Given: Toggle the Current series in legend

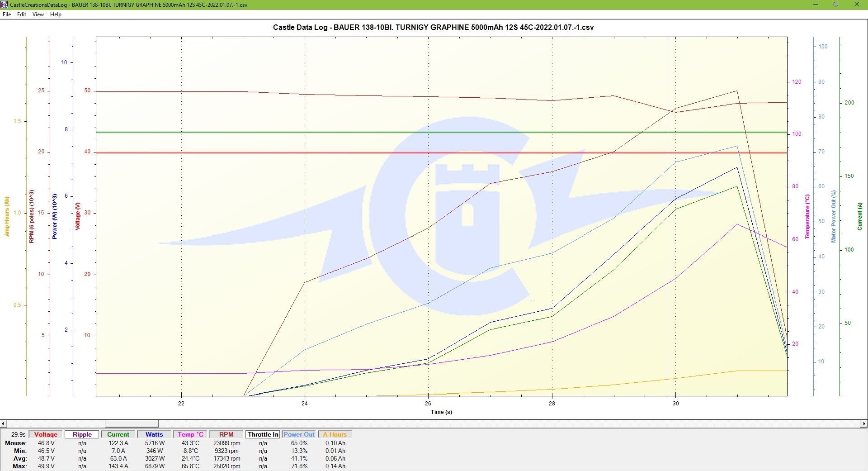Looking at the screenshot, I should [118, 434].
